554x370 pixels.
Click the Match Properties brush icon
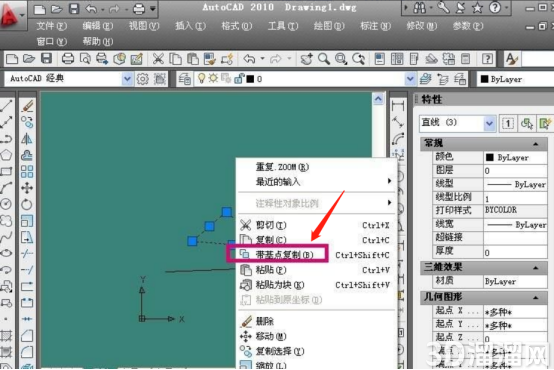point(210,59)
